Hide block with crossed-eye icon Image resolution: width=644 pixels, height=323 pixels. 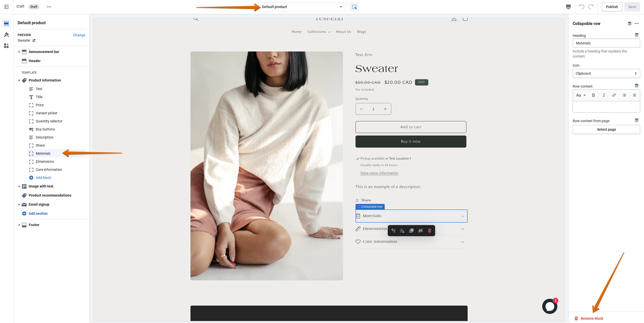click(x=420, y=231)
